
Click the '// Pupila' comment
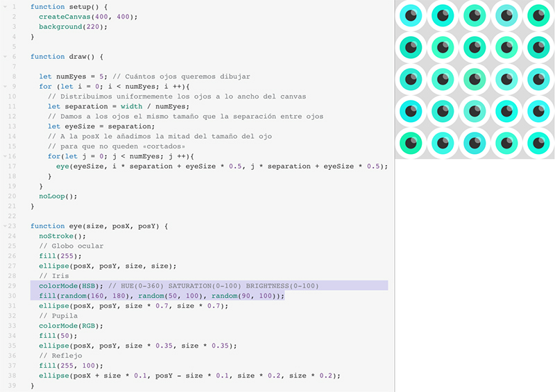click(58, 316)
